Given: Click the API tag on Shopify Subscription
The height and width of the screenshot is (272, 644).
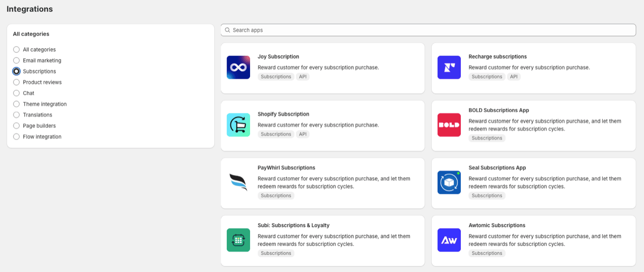Looking at the screenshot, I should 302,134.
